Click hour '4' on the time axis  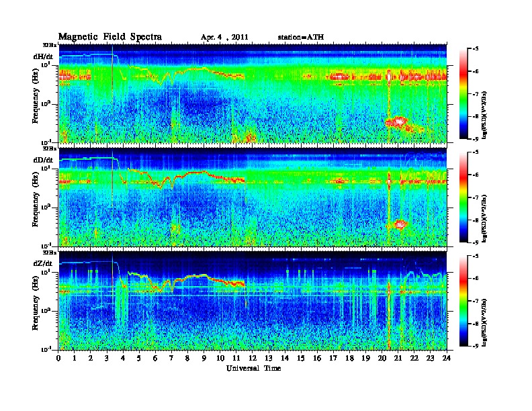click(x=123, y=359)
